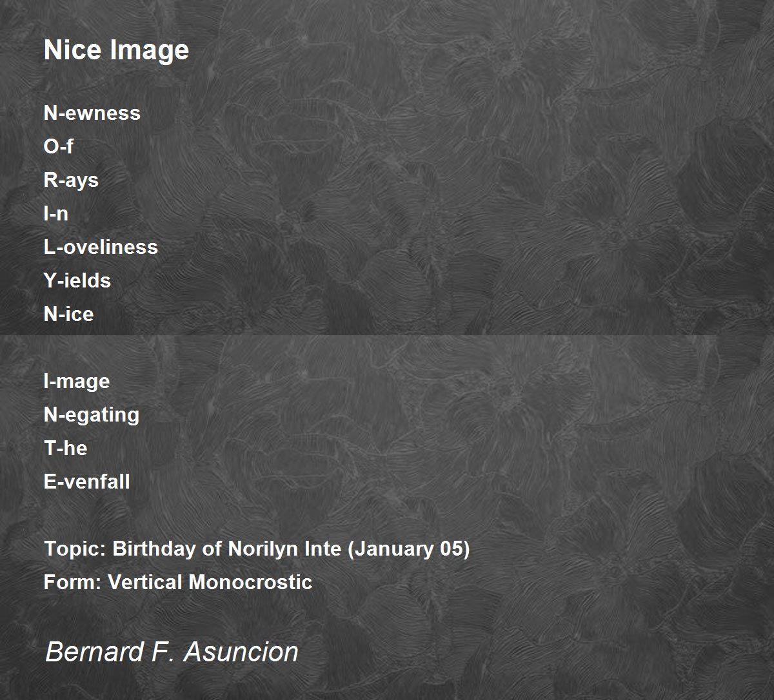Click the name "Norilyn Inte" in the topic
Screen dimensions: 774x700
[284, 549]
